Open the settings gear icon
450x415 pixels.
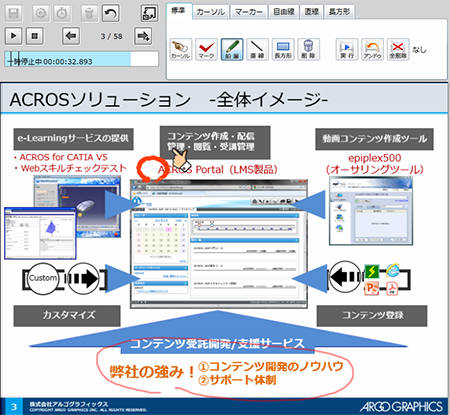[41, 13]
